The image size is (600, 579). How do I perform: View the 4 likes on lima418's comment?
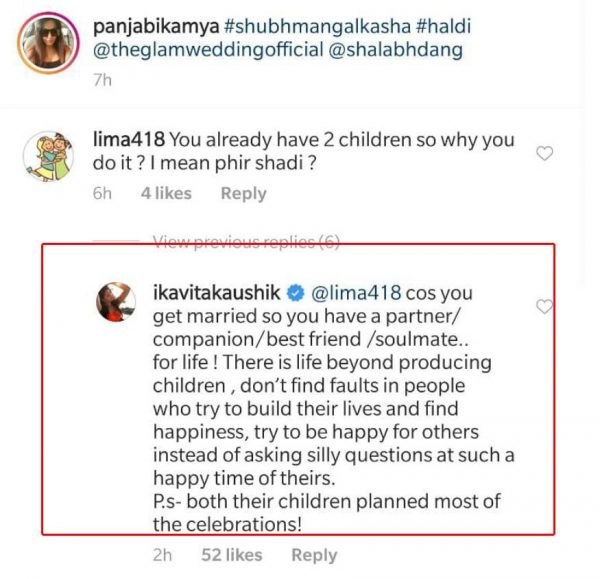(x=166, y=193)
